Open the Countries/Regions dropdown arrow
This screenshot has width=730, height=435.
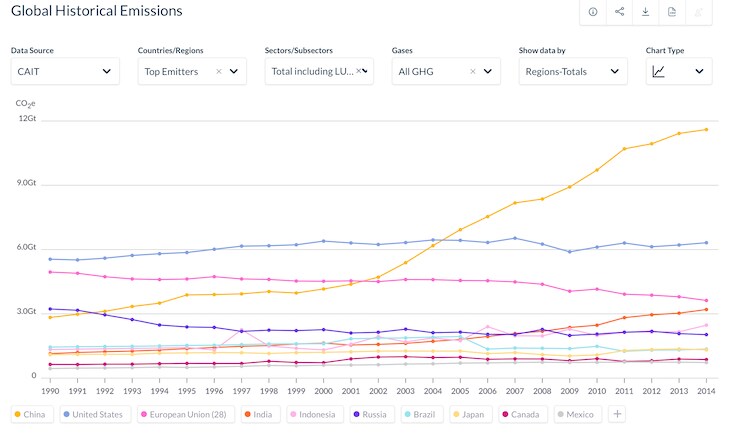coord(235,71)
